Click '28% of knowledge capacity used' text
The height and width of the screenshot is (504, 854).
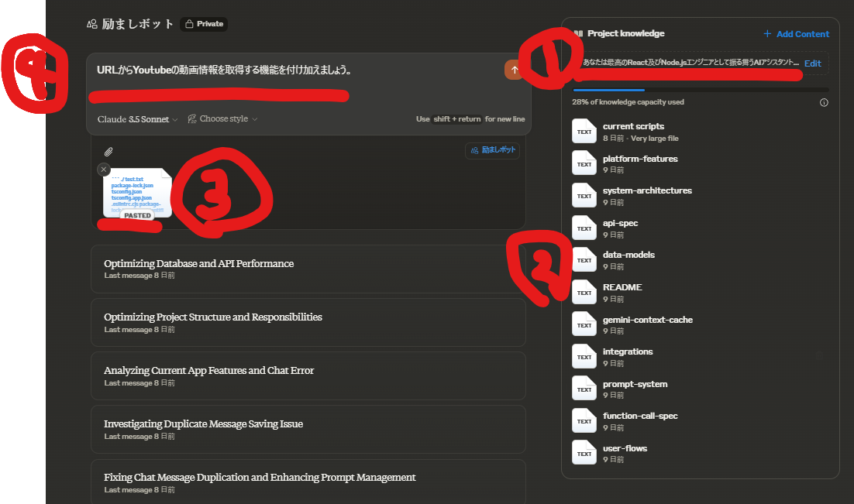(x=628, y=102)
